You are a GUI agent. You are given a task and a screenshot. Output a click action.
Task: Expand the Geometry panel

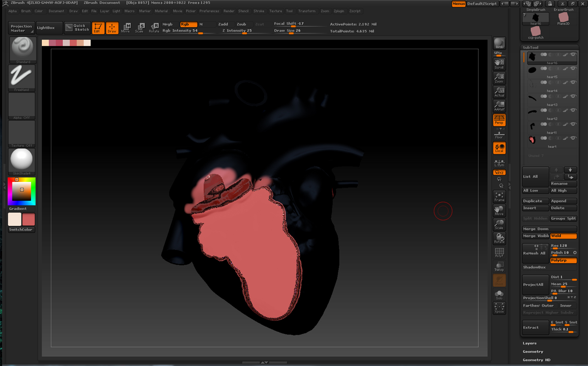(x=533, y=351)
